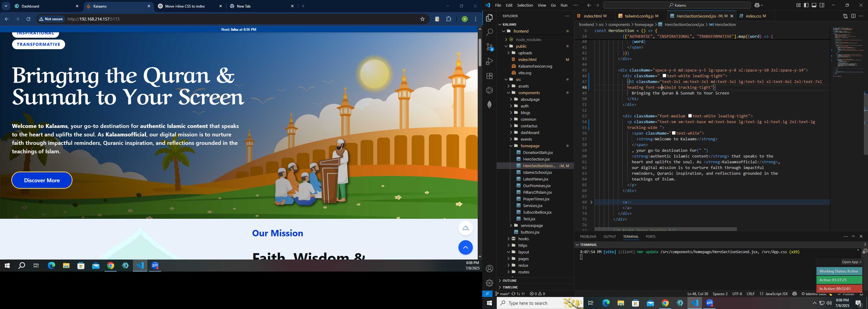Open the Search view in activity bar

click(x=489, y=32)
